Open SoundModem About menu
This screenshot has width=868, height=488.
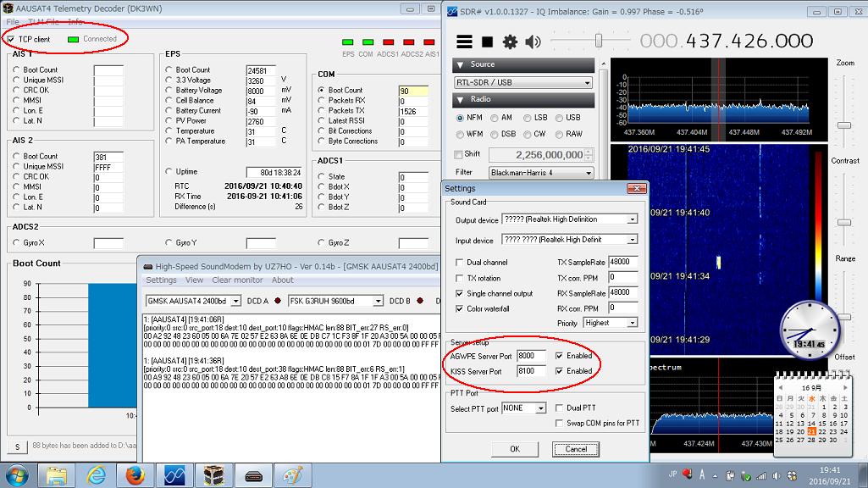282,280
